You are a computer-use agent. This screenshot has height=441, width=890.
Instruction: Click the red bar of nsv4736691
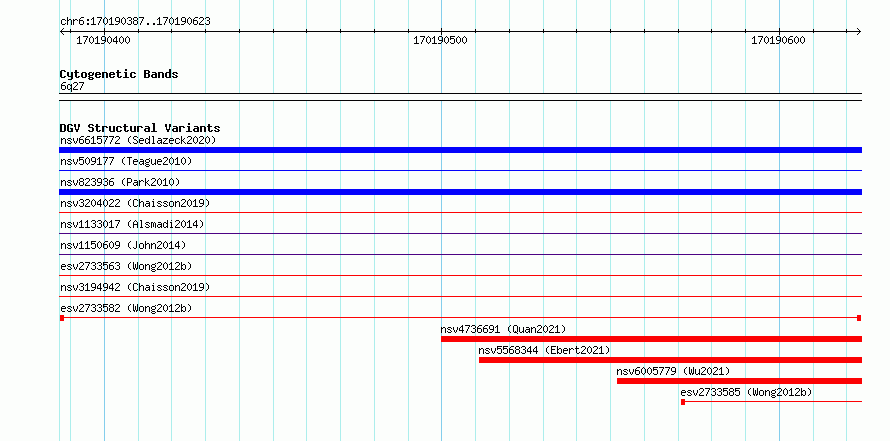652,339
